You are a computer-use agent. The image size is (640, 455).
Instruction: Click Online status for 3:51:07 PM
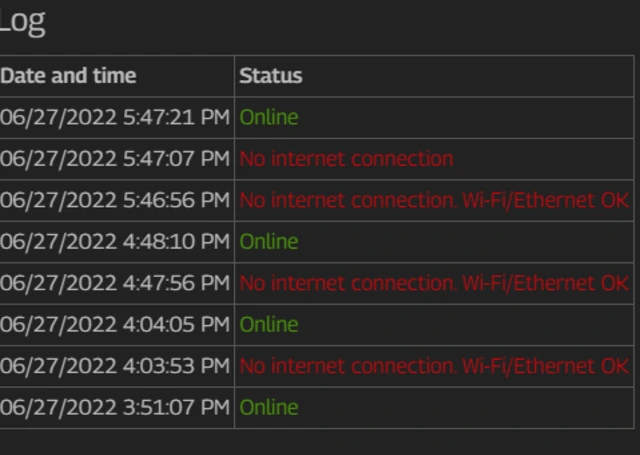[x=269, y=408]
